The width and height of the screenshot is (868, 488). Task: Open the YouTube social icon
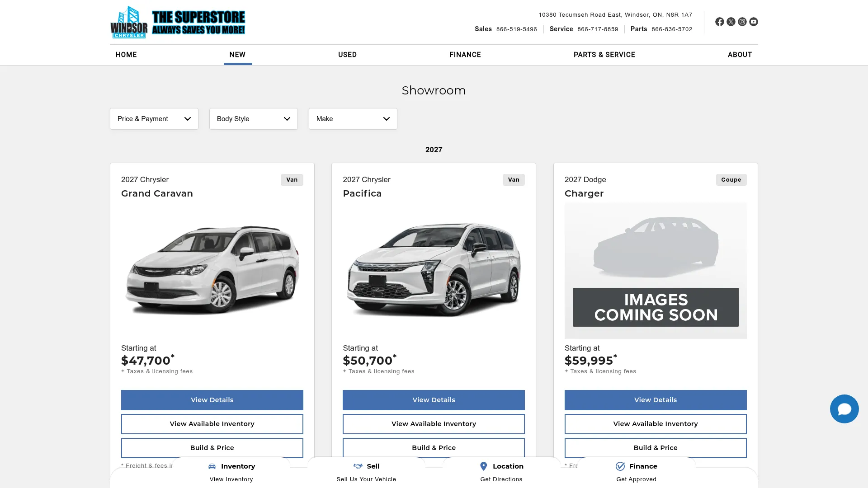[753, 22]
